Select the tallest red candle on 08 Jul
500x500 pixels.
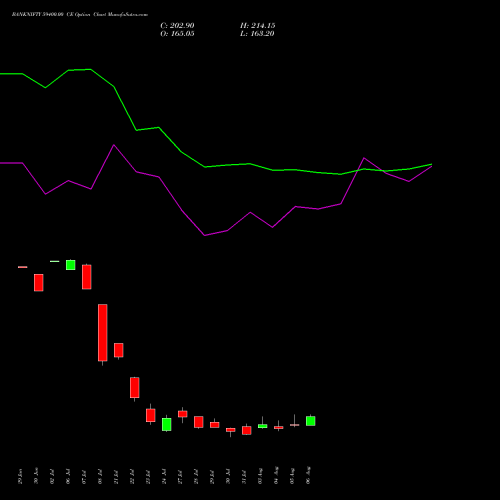click(x=103, y=333)
